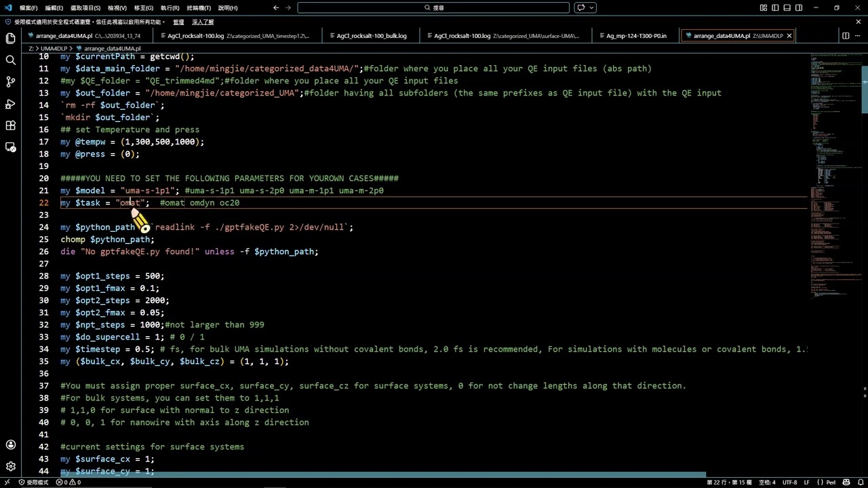
Task: Open the Accounts menu icon
Action: (10, 445)
